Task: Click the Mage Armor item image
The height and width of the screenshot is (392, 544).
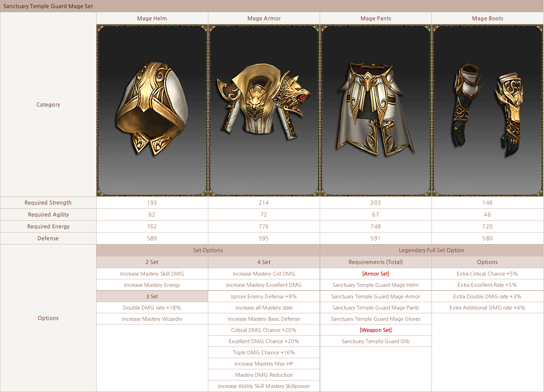Action: point(264,110)
